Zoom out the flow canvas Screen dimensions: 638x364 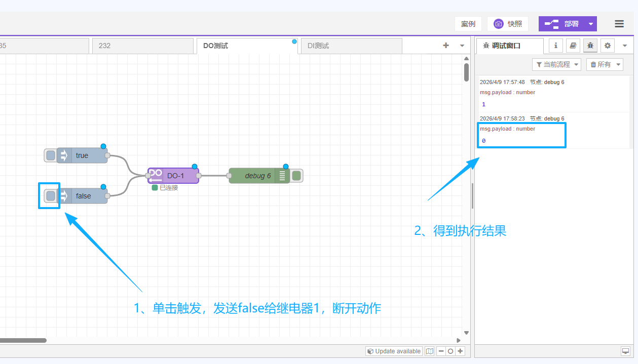[441, 351]
